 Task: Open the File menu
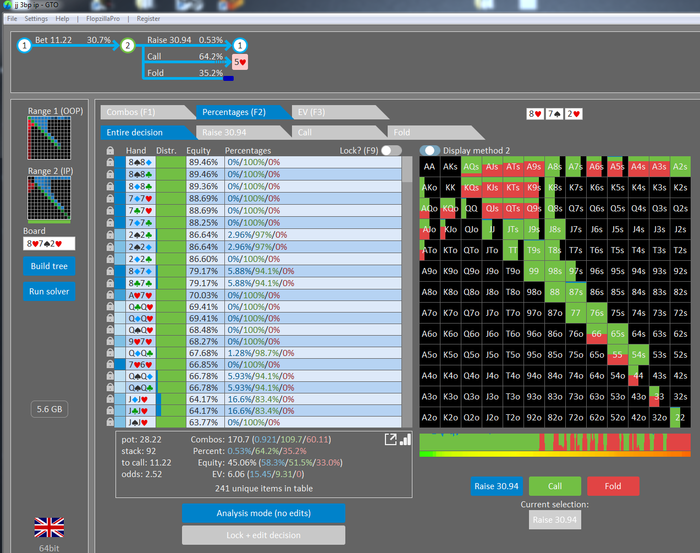pyautogui.click(x=12, y=19)
